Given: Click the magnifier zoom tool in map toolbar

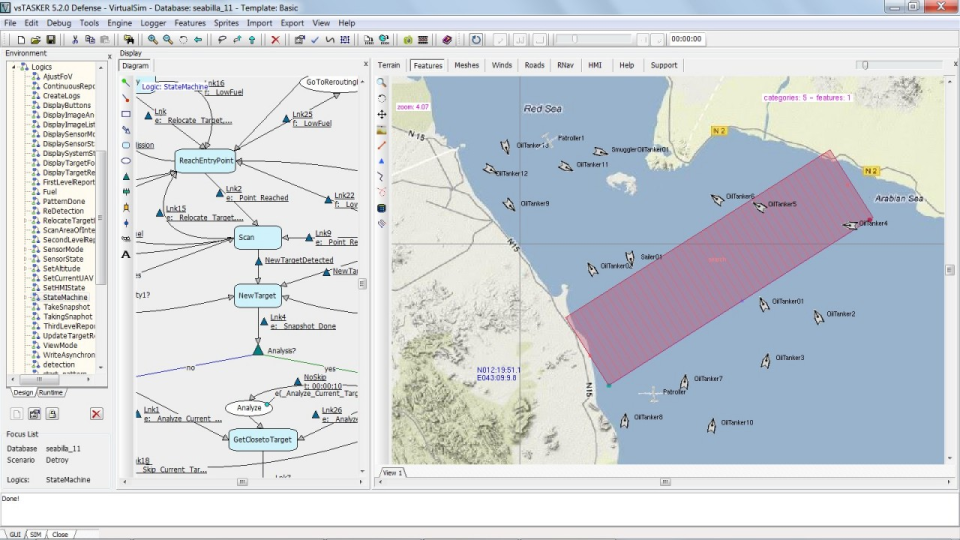Looking at the screenshot, I should 381,83.
